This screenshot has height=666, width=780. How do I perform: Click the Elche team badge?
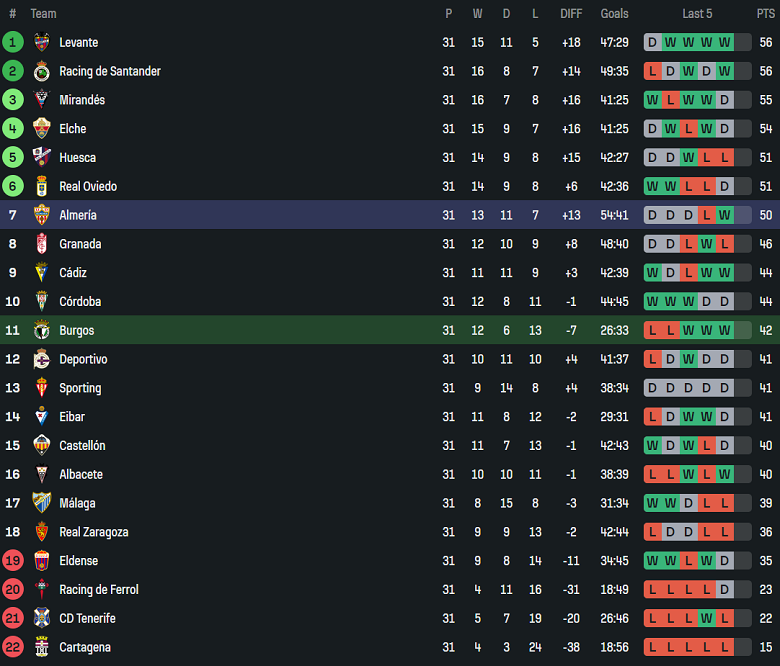click(x=42, y=129)
